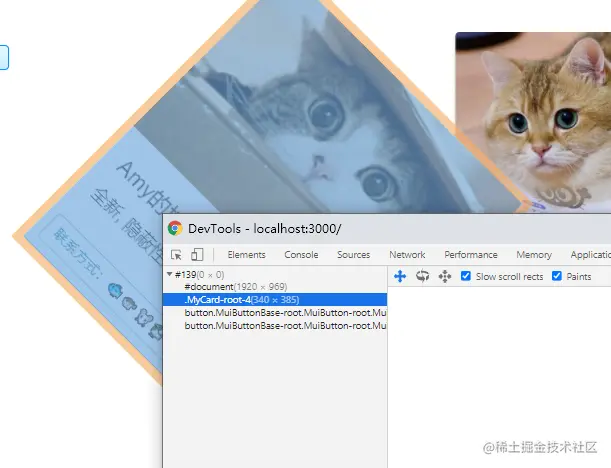Select the rotate mode icon in Layers toolbar

tap(422, 276)
